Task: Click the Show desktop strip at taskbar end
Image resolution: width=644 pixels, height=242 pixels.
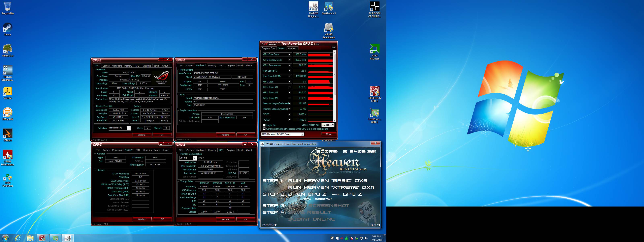Action: point(385,238)
